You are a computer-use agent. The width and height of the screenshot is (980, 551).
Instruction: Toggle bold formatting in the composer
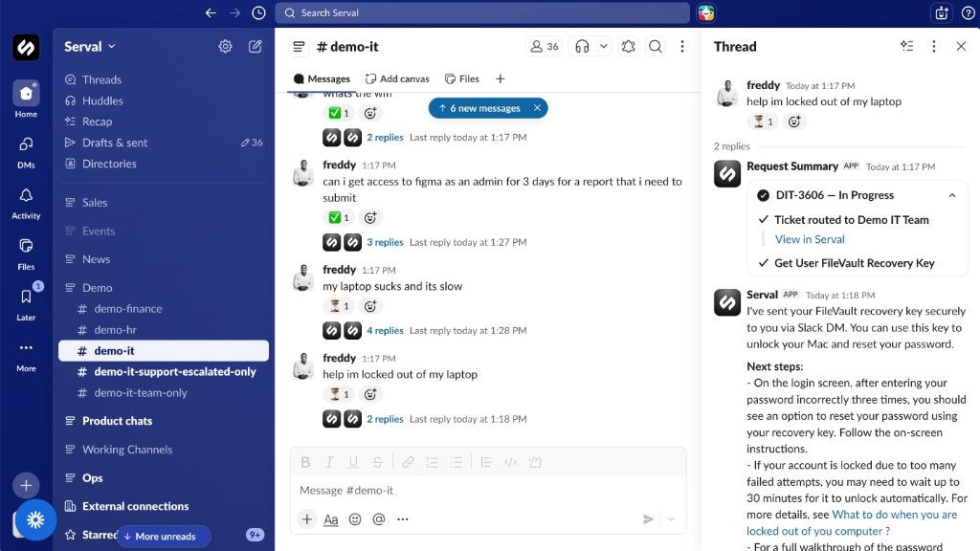[305, 462]
